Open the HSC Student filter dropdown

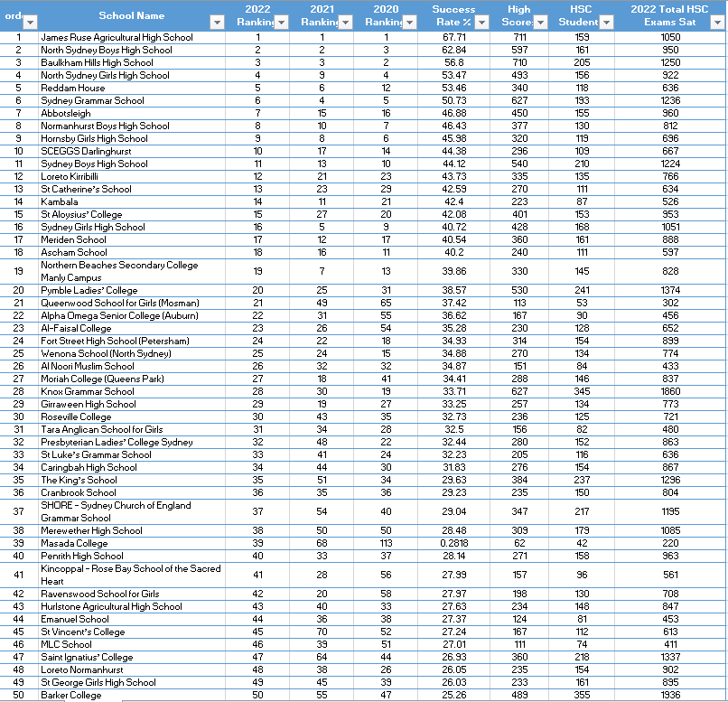[x=606, y=23]
